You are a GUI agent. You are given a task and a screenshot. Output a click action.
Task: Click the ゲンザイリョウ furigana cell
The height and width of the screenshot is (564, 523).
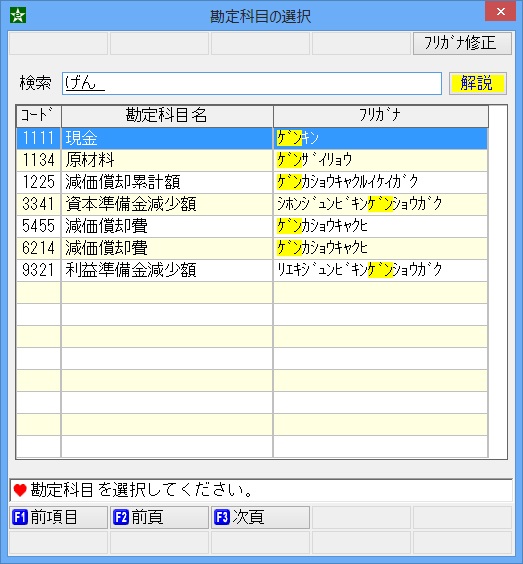click(x=380, y=160)
